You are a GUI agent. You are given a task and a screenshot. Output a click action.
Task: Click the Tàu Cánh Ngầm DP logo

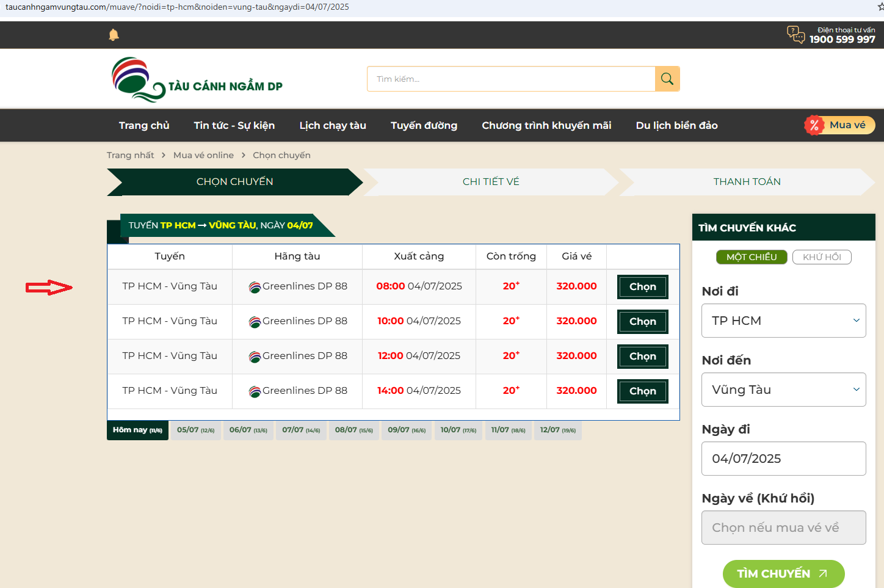[x=197, y=79]
